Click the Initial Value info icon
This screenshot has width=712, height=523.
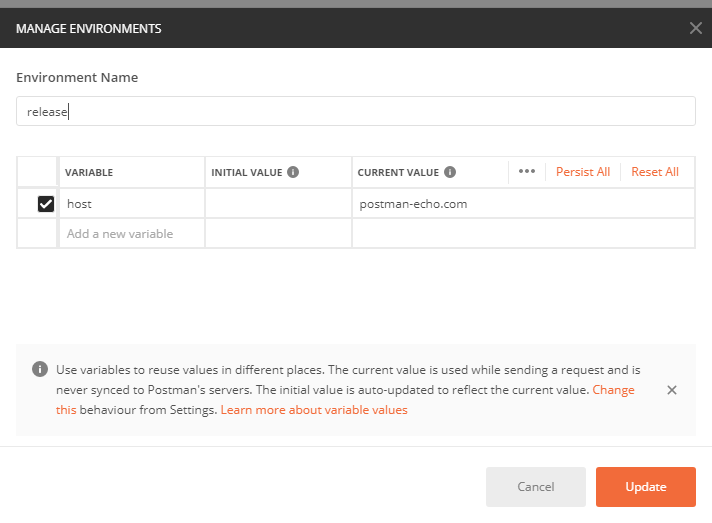[293, 172]
